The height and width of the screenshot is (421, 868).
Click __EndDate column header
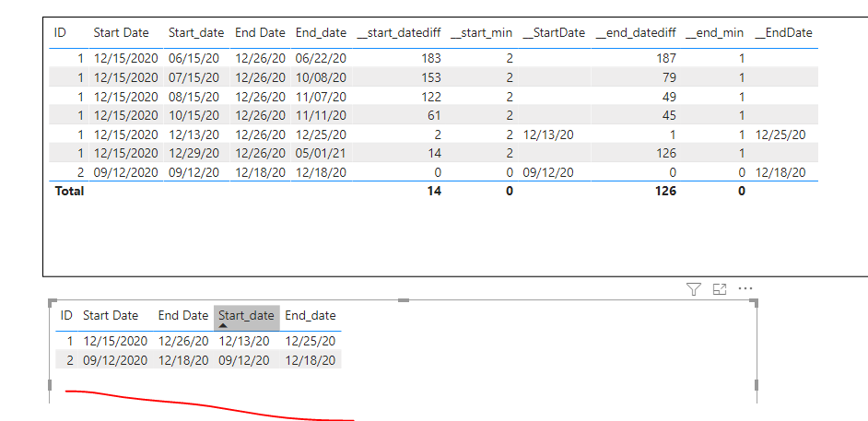click(783, 32)
